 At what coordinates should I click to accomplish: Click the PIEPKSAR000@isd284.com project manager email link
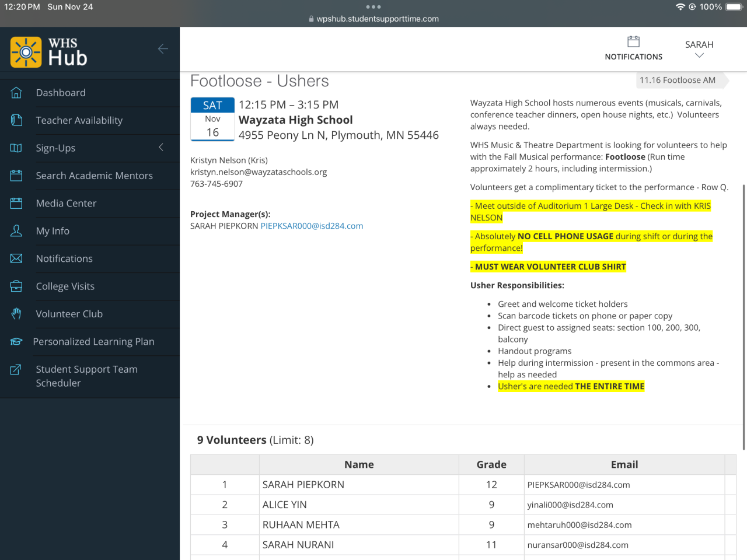[312, 226]
